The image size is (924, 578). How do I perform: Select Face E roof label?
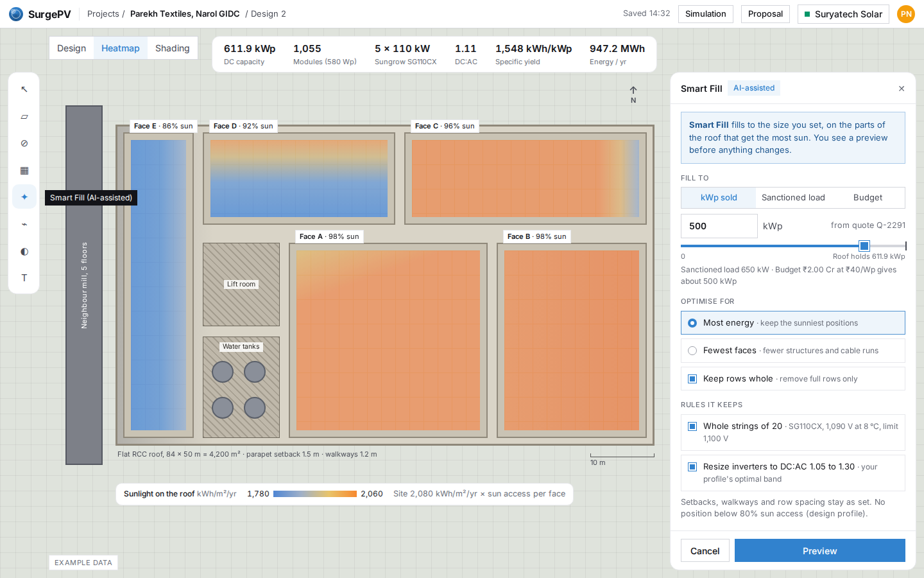(164, 126)
